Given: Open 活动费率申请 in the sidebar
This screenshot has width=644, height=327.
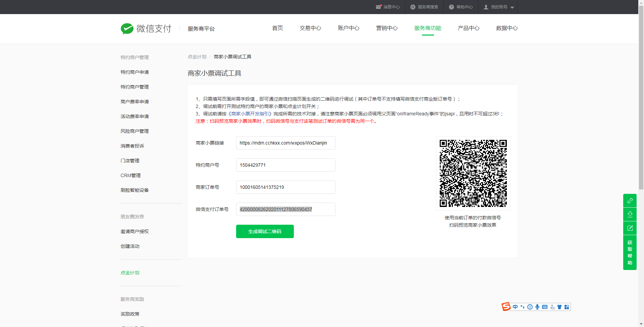Looking at the screenshot, I should 135,116.
